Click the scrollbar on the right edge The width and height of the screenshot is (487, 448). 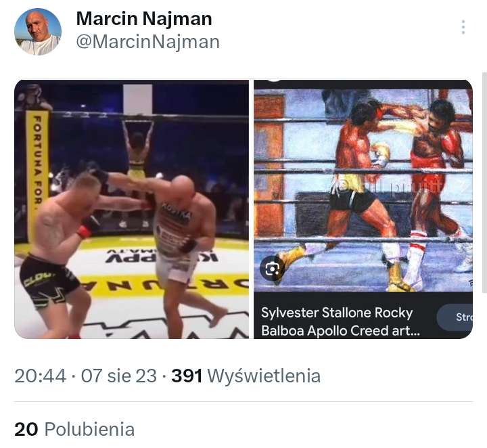point(484,183)
